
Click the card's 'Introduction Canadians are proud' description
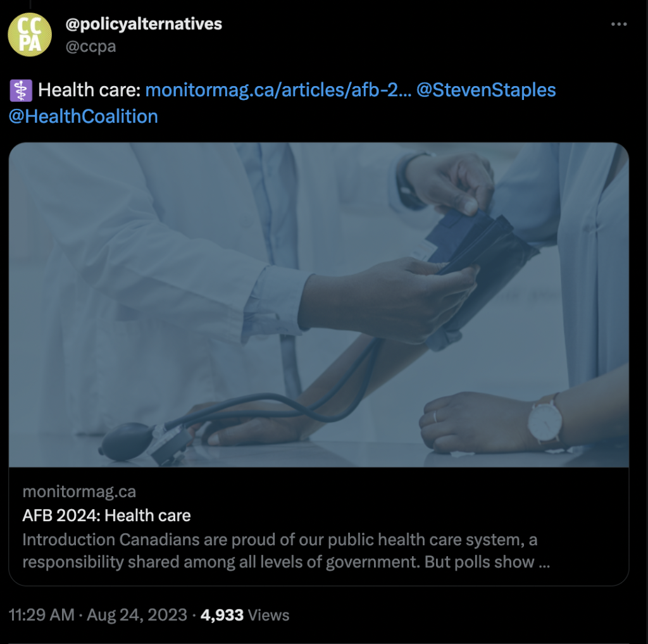286,550
